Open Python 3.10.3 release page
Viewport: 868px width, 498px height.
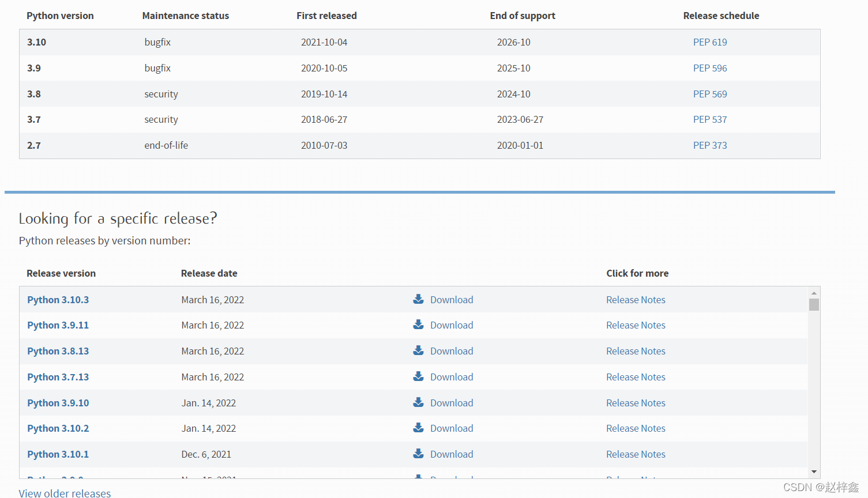tap(58, 300)
